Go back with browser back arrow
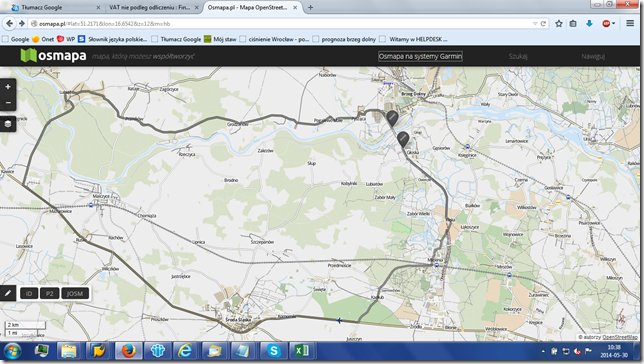 (9, 24)
